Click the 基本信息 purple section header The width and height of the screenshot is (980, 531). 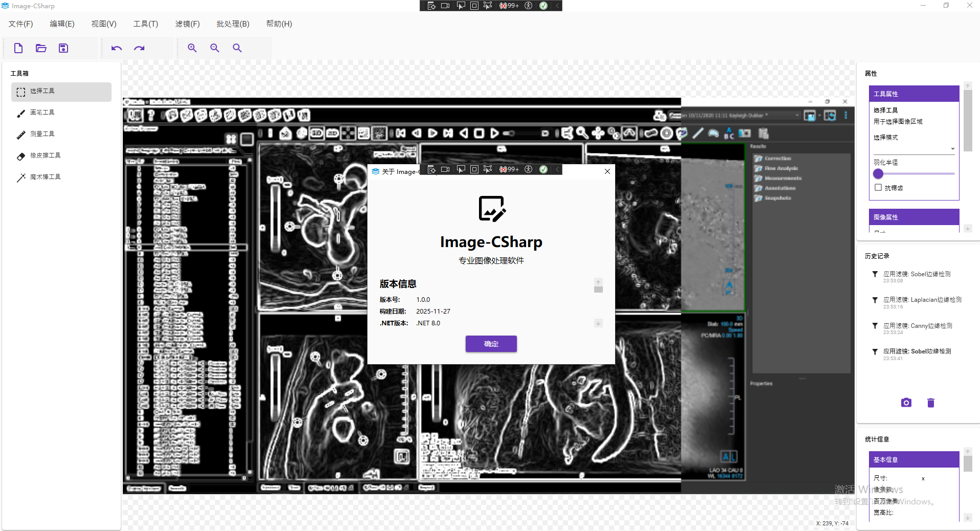[x=914, y=459]
